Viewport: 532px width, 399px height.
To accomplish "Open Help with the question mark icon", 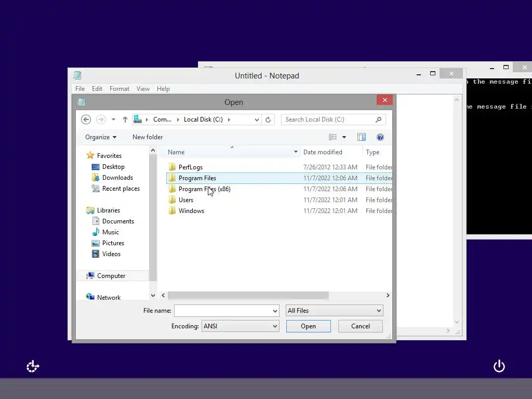I will (380, 137).
